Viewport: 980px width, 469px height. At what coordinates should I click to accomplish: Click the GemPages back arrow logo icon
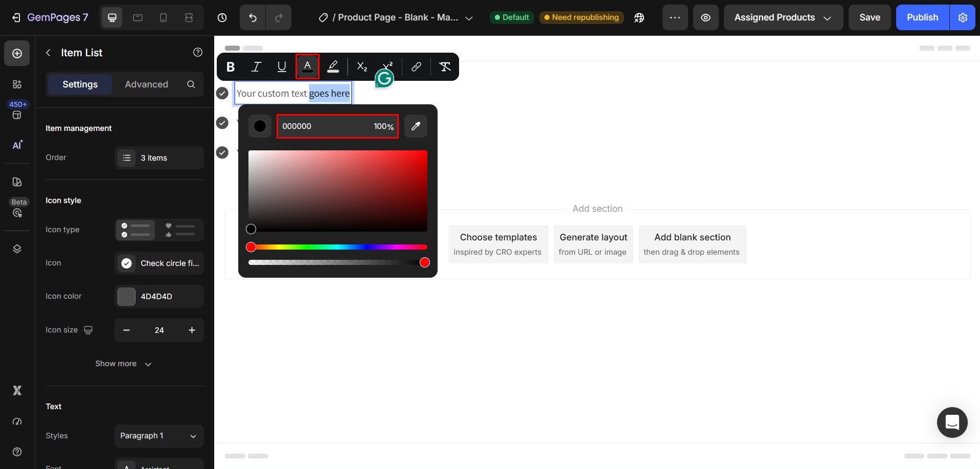point(16,17)
